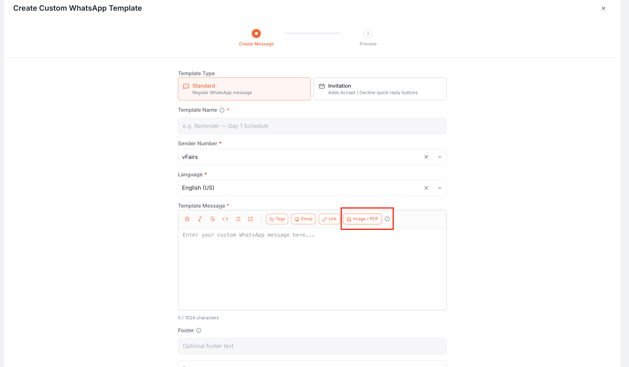Expand the Language dropdown

point(440,188)
